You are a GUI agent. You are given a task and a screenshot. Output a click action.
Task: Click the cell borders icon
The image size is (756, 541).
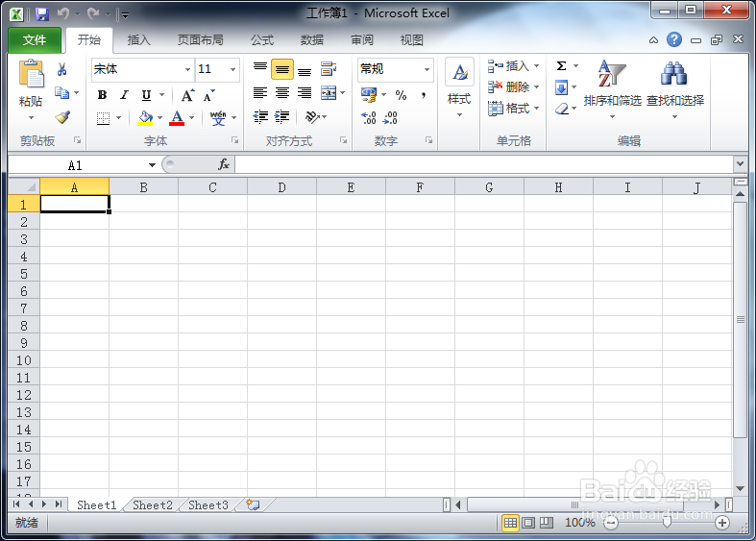[103, 117]
